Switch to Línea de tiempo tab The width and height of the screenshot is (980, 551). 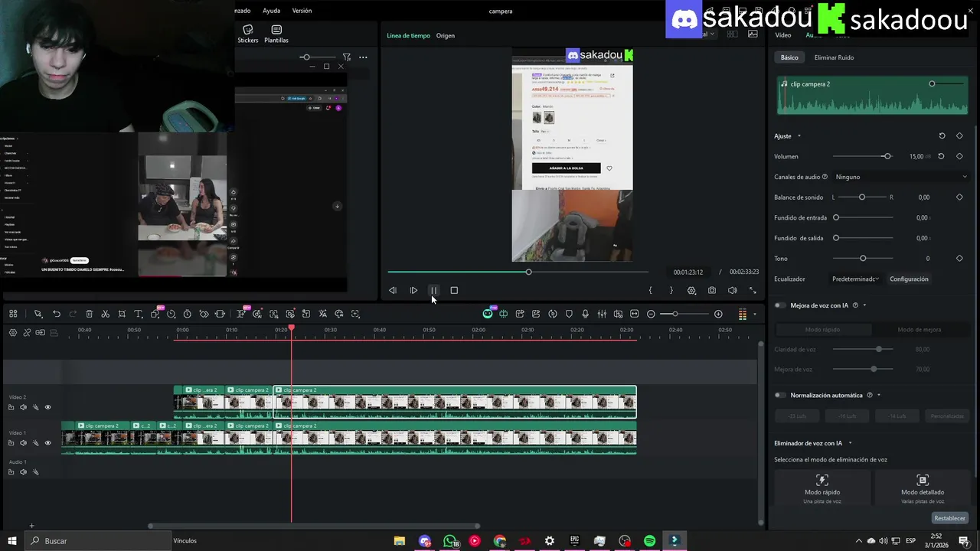tap(408, 36)
